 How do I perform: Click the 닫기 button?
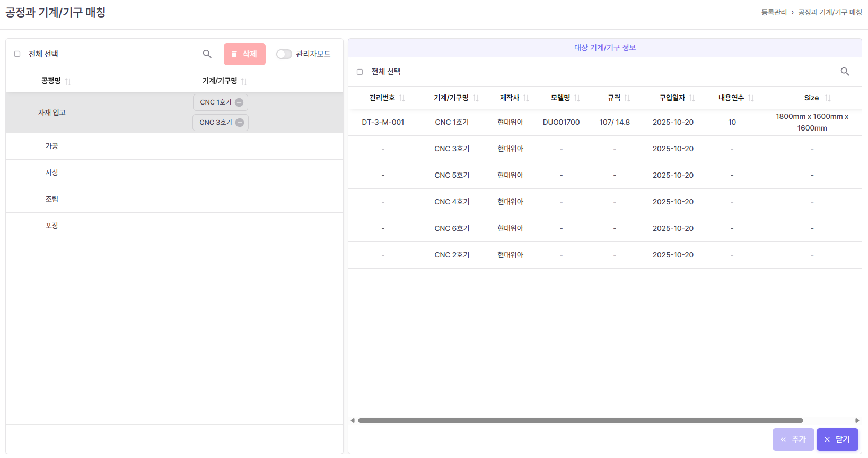coord(837,439)
